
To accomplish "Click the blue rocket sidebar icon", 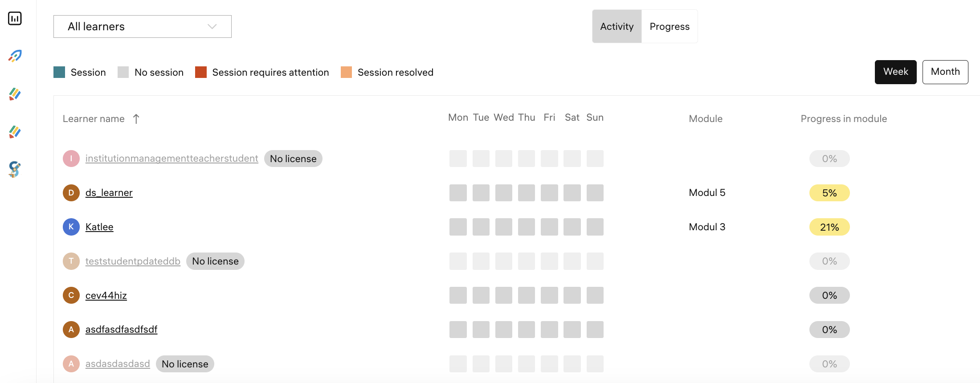I will [15, 56].
